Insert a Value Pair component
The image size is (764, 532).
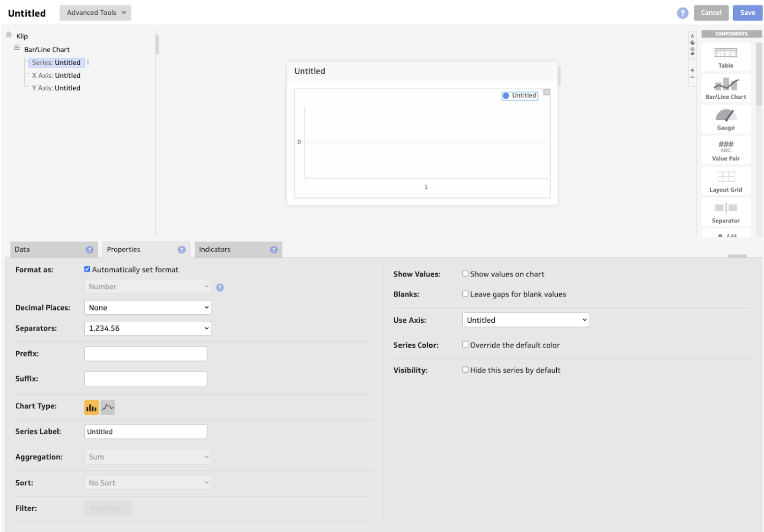725,150
